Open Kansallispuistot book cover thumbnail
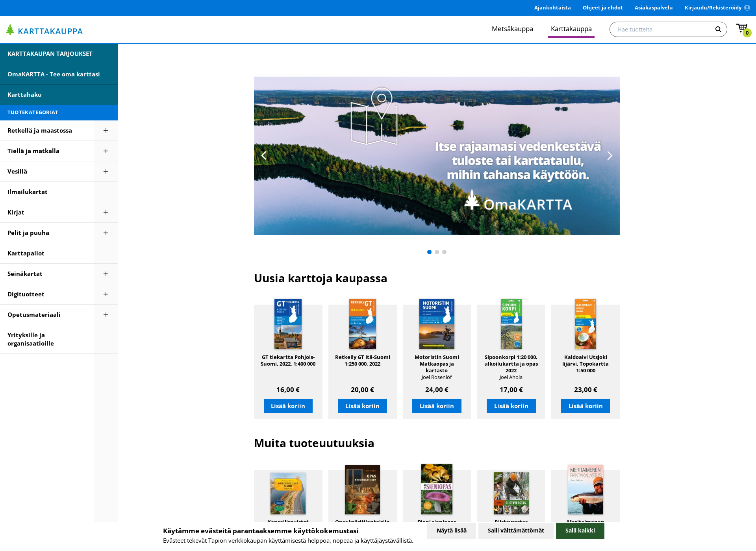Viewport: 756px width, 551px height. click(x=288, y=494)
